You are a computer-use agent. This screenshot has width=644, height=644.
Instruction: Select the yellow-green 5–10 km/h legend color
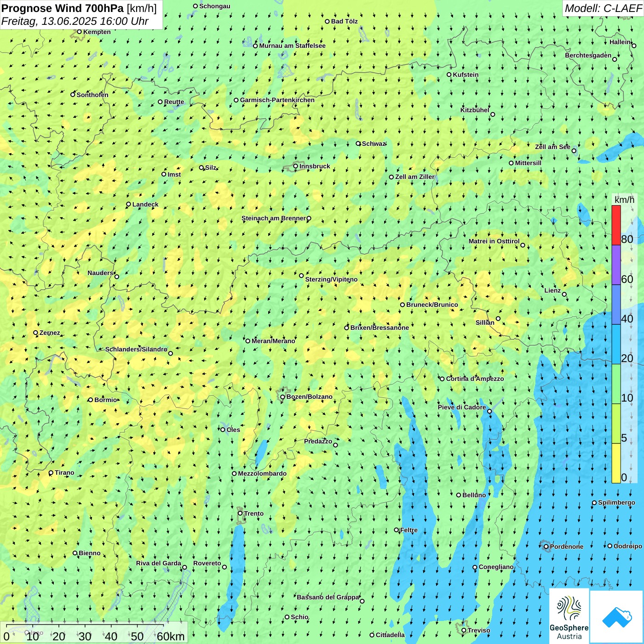[616, 423]
